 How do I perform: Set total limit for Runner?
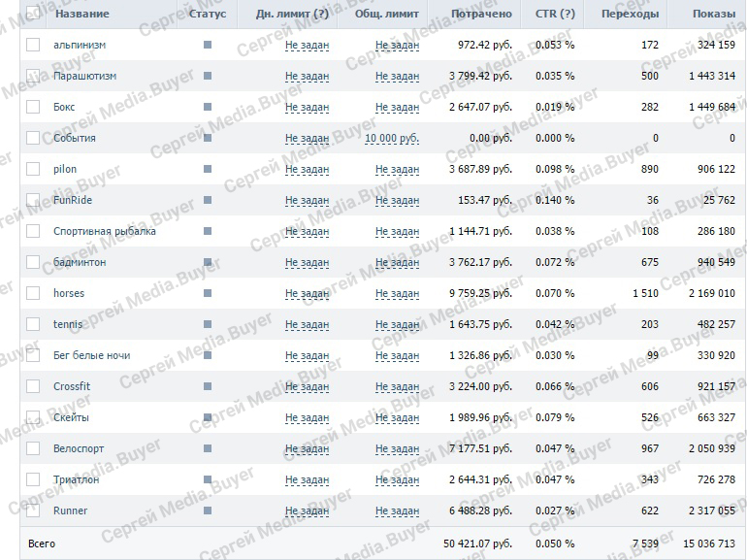click(x=398, y=511)
